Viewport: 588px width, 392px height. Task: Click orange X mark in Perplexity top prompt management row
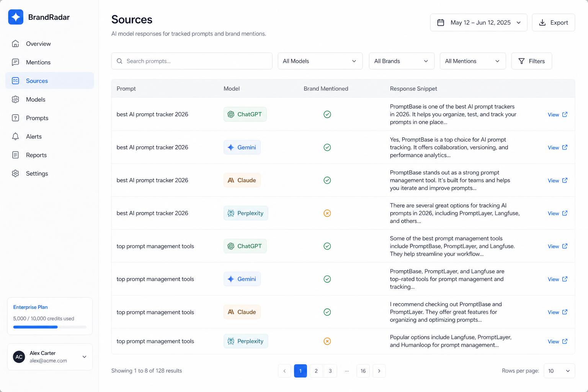327,341
